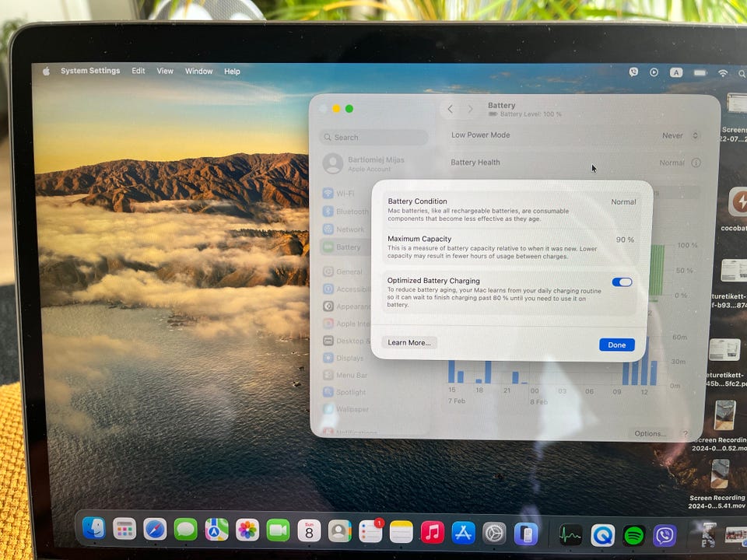Open Messages from the Dock
The width and height of the screenshot is (747, 560).
(185, 530)
